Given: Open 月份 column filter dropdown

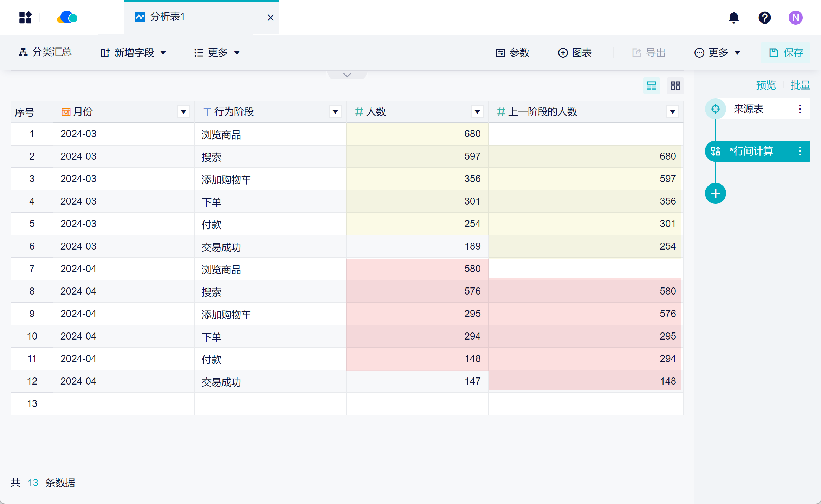Looking at the screenshot, I should coord(183,112).
